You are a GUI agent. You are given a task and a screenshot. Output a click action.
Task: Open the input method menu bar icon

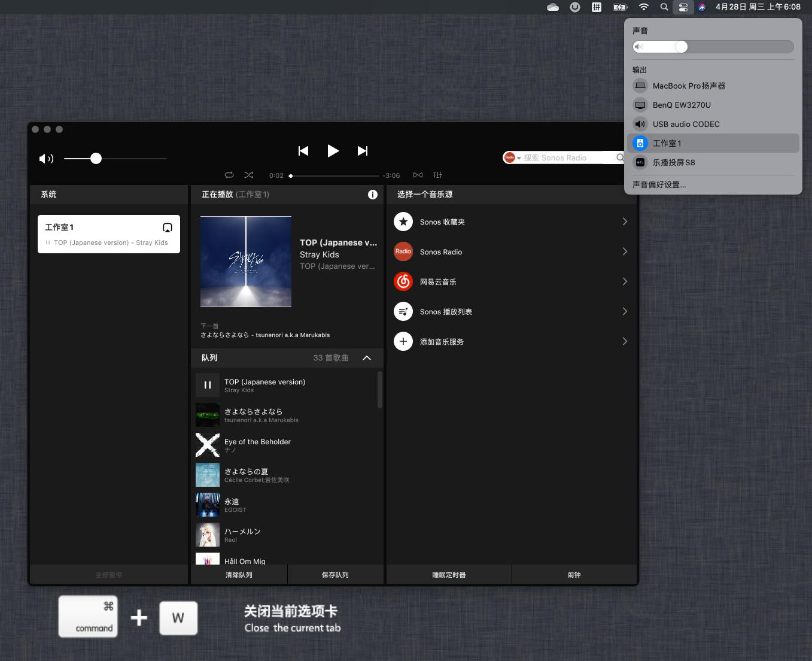coord(597,7)
